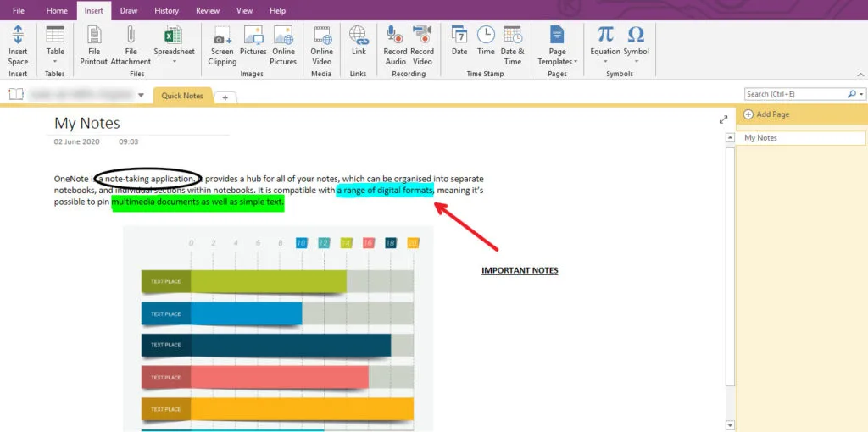Image resolution: width=868 pixels, height=432 pixels.
Task: Select the bar chart image
Action: 278,329
